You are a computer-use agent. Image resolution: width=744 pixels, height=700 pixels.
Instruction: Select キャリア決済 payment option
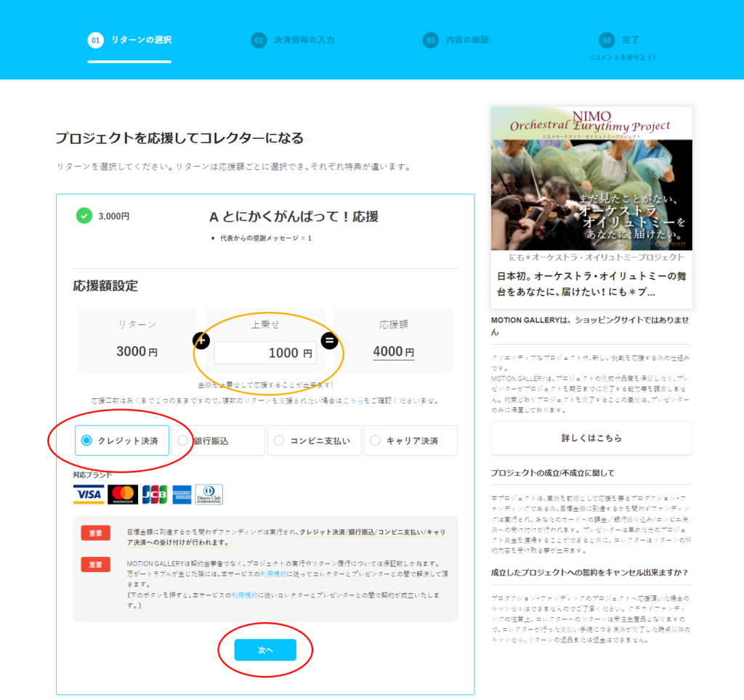pyautogui.click(x=411, y=440)
